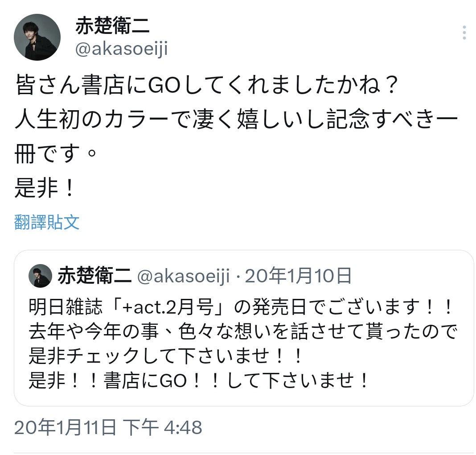476x455 pixels.
Task: Open the quoted tweet about +act.2月号
Action: 244,328
